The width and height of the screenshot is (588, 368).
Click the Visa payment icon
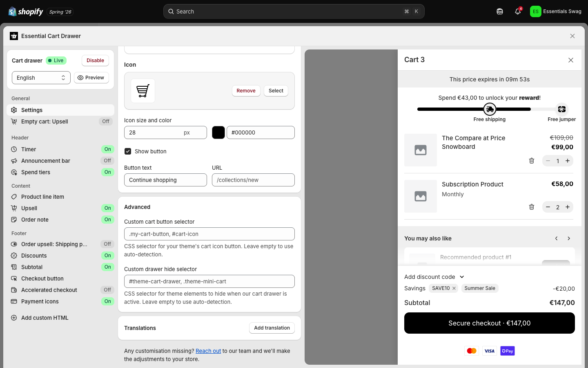490,351
